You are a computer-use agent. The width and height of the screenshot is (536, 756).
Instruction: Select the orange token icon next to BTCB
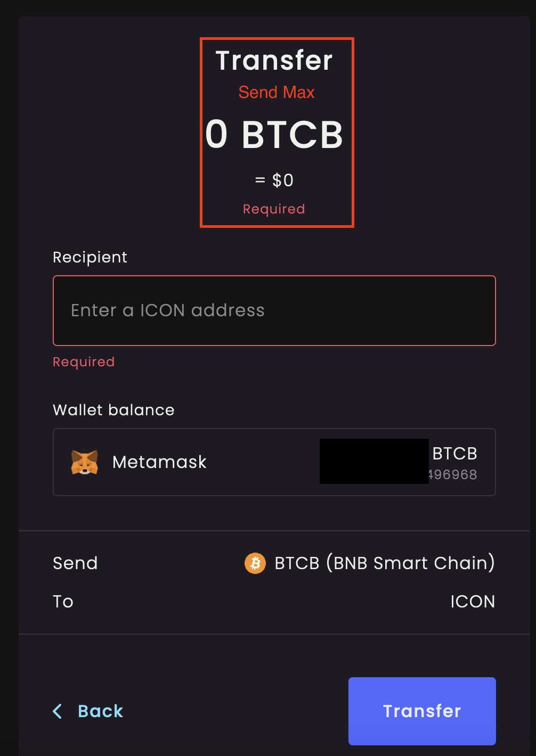tap(255, 563)
